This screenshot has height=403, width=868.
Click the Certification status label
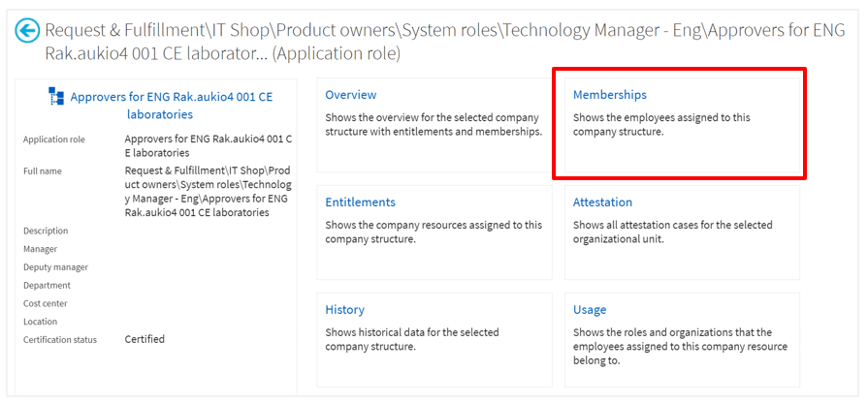62,340
